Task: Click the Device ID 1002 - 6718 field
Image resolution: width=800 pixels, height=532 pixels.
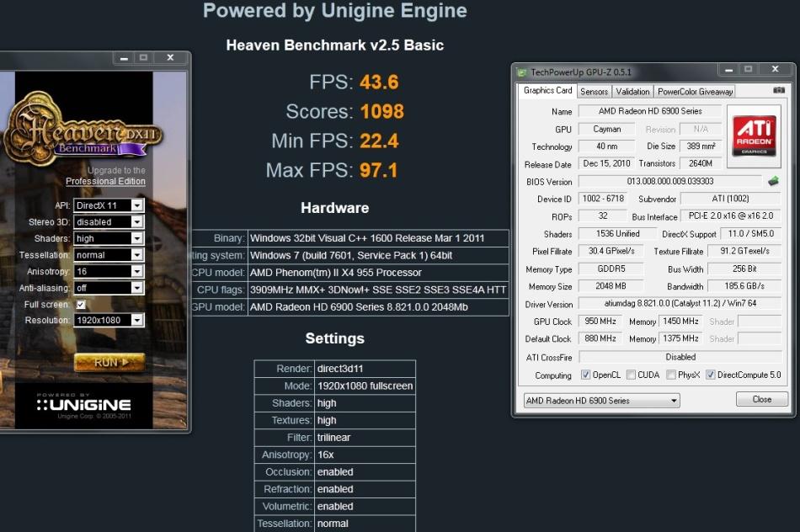Action: point(603,199)
